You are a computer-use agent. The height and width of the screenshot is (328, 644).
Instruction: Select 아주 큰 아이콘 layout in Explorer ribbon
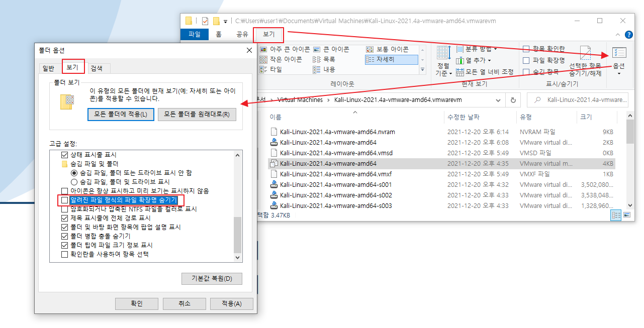click(285, 49)
